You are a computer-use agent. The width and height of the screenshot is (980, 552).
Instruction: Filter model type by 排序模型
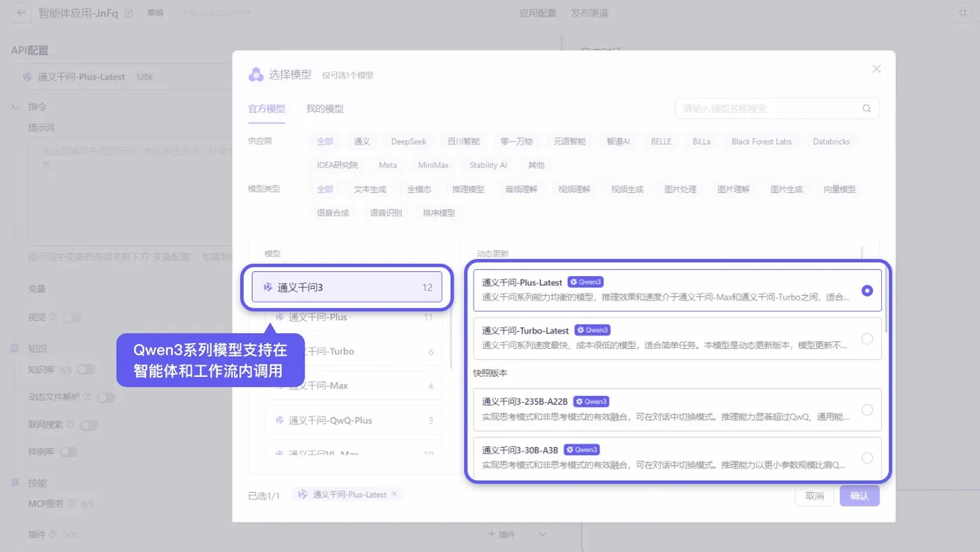438,213
